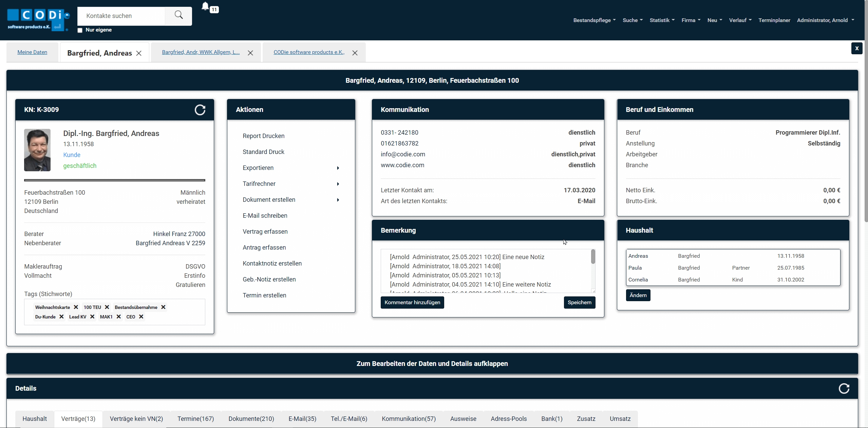Screen dimensions: 868x428
Task: Remove the Weihnachtskarte tag
Action: pos(76,307)
